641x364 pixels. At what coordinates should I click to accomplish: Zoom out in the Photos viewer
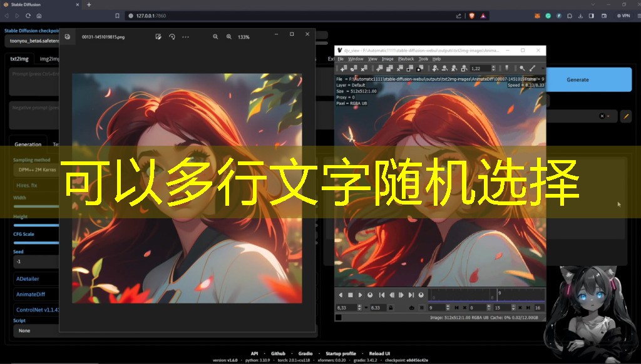215,37
